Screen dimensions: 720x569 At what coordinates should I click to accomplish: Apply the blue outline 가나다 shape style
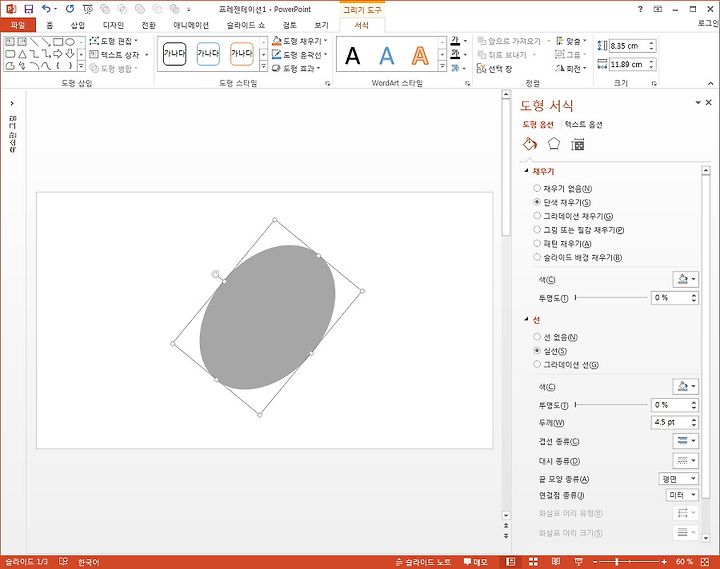[x=208, y=54]
